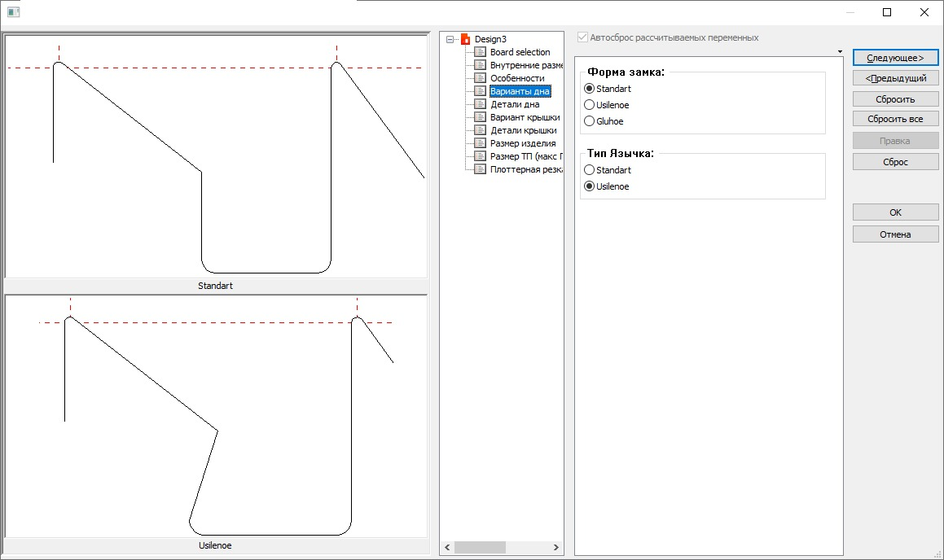Click the page icon beside Детали дна

480,104
